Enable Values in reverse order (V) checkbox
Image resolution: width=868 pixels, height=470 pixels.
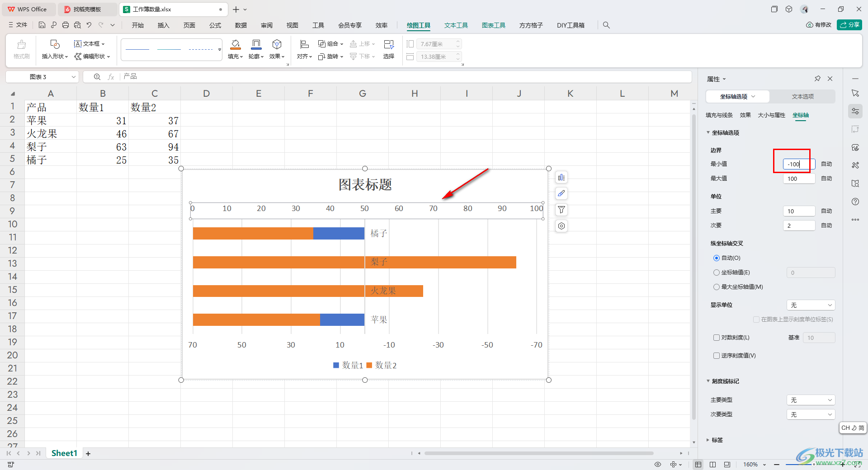pos(717,356)
